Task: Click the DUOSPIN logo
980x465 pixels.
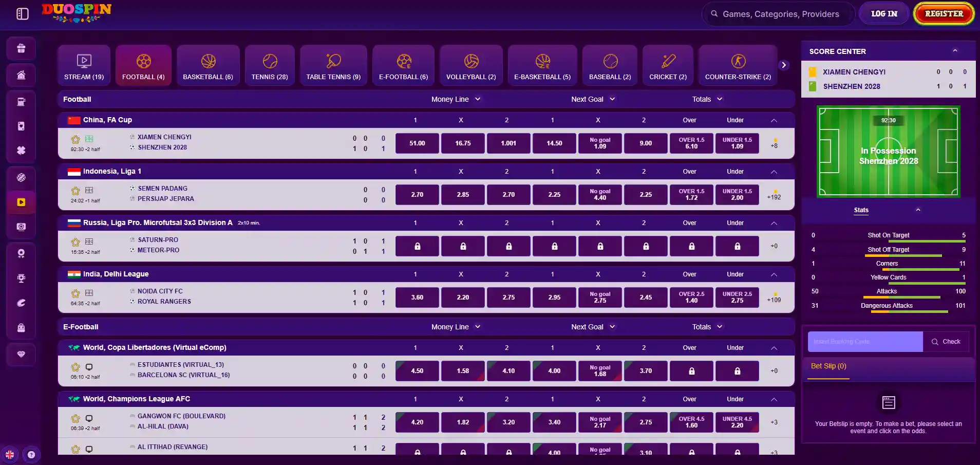Action: (x=77, y=13)
